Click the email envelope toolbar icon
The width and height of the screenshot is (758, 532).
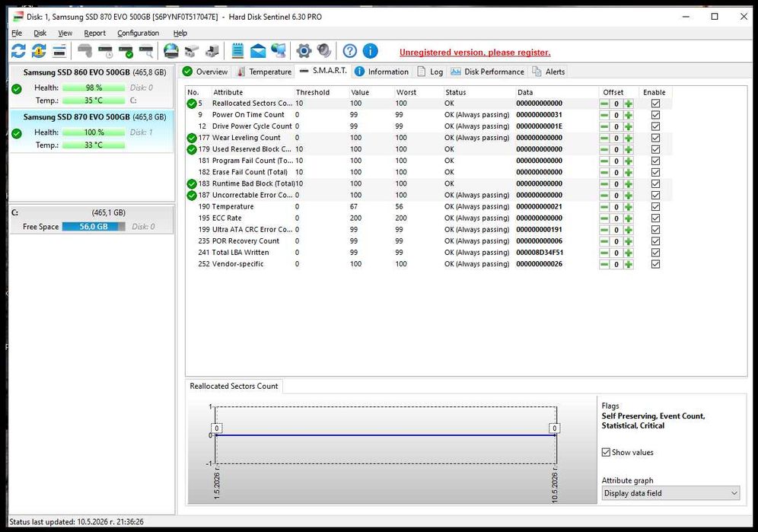coord(258,51)
